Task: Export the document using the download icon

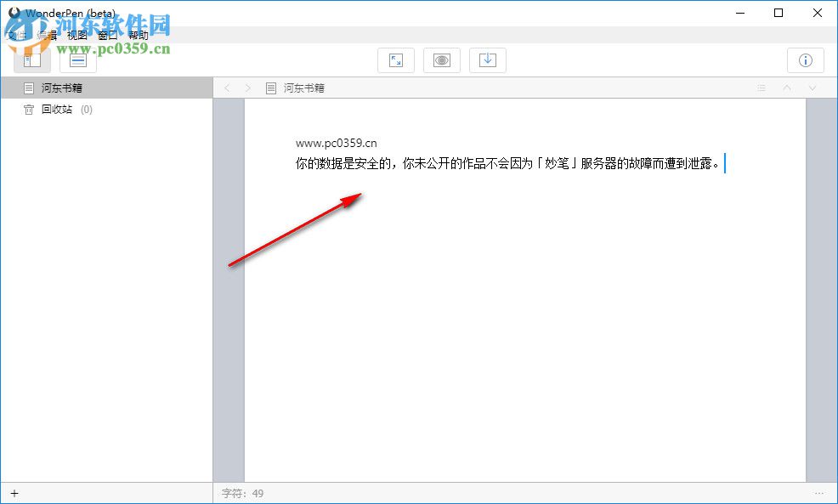Action: coord(487,59)
